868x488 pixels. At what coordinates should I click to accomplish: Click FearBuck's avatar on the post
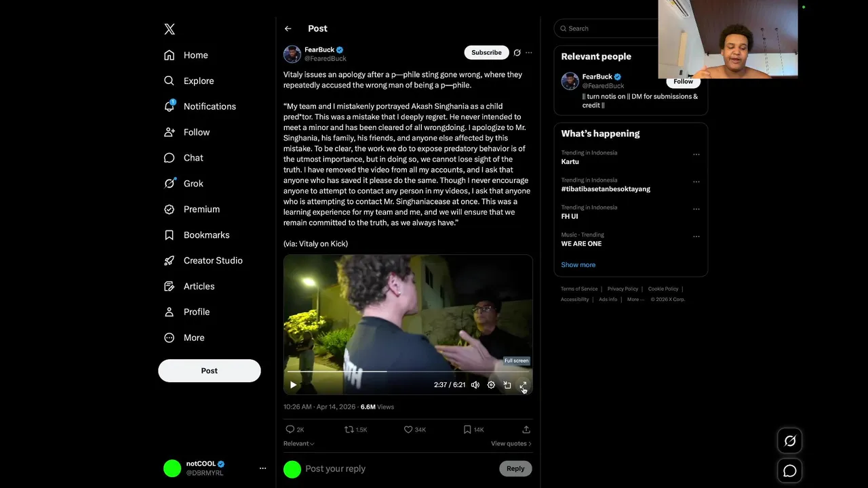(292, 54)
